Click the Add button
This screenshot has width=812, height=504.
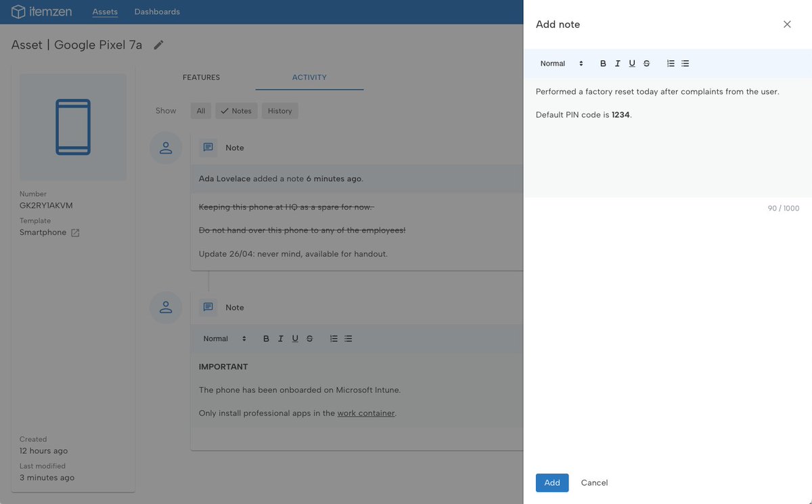click(552, 483)
